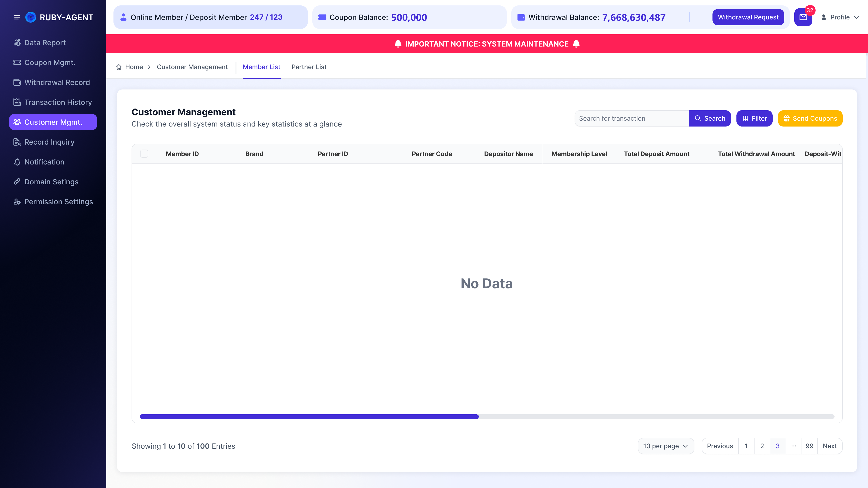This screenshot has width=868, height=488.
Task: Click the Record Inquiry sidebar icon
Action: [17, 142]
